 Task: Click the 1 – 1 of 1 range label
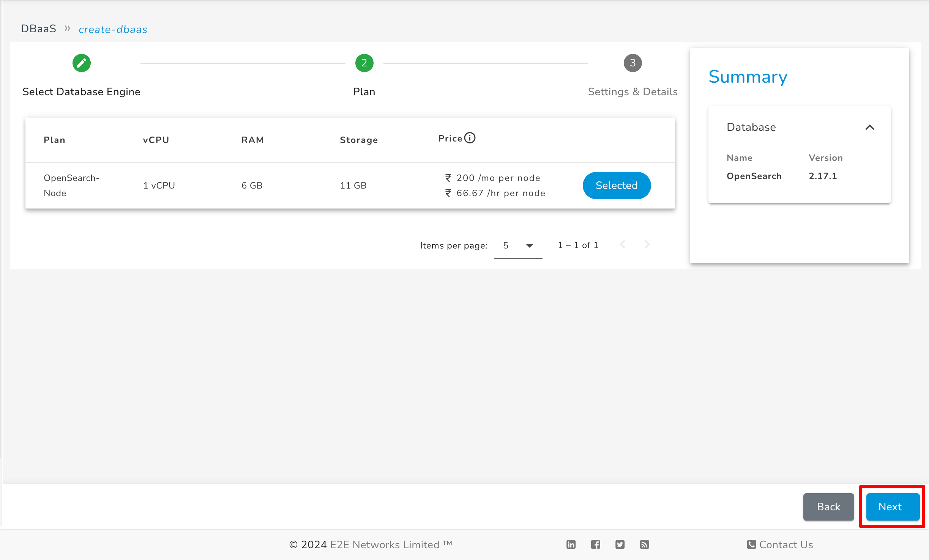(578, 245)
